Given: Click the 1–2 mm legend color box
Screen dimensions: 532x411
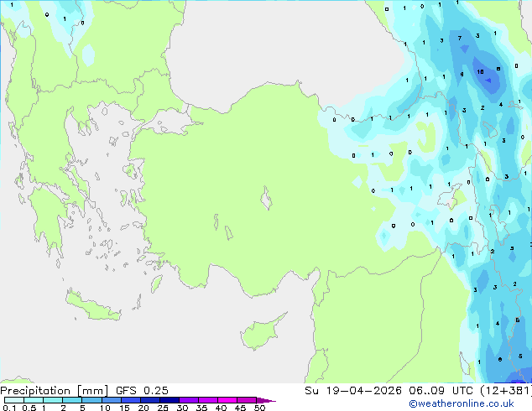Looking at the screenshot, I should (53, 400).
